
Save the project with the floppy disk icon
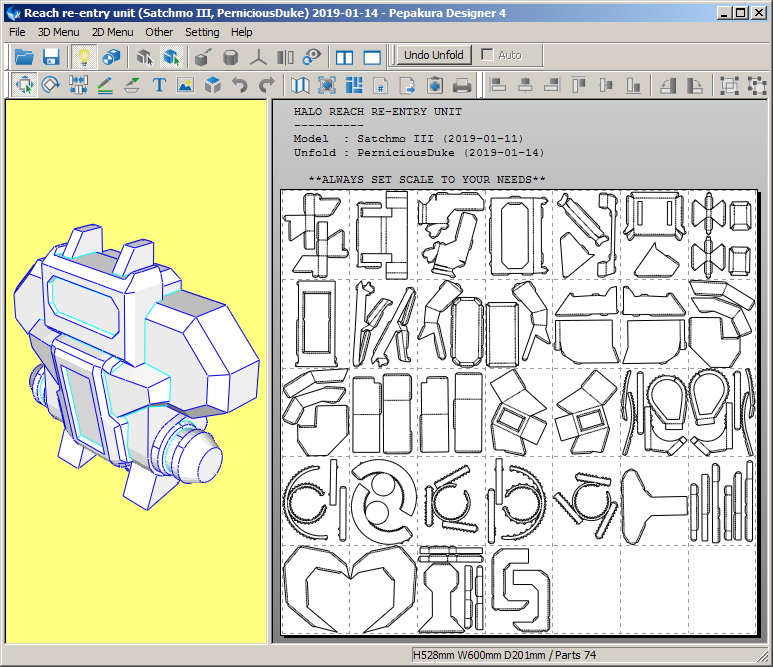coord(51,57)
